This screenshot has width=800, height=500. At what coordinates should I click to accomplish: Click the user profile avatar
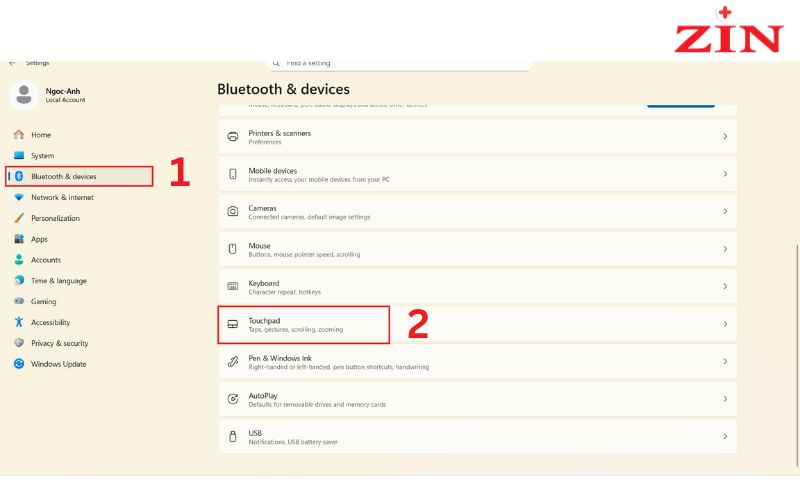tap(23, 94)
